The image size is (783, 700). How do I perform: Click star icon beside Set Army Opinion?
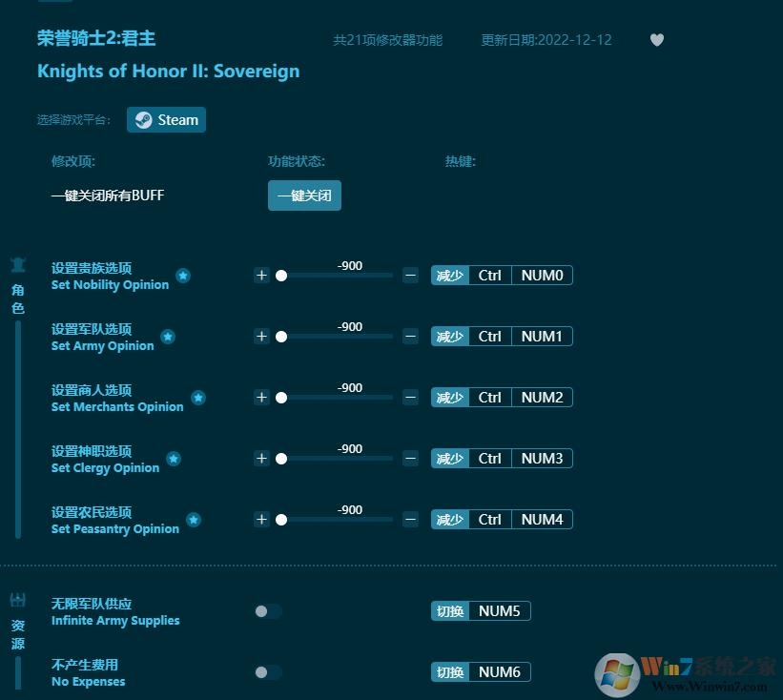tap(168, 337)
